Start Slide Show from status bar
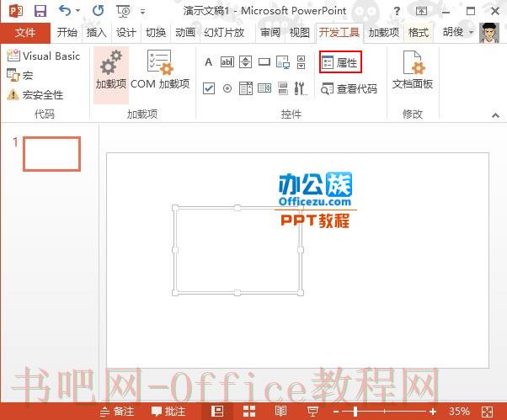This screenshot has height=420, width=507. point(312,412)
